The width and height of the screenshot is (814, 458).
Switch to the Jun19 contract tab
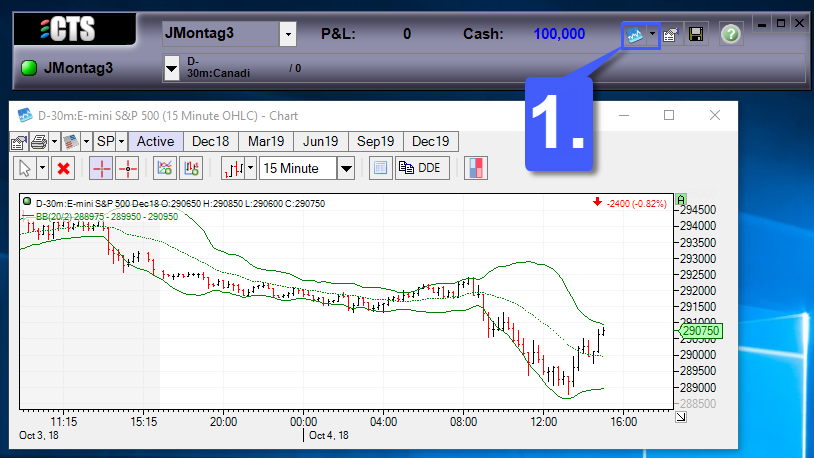click(x=320, y=141)
